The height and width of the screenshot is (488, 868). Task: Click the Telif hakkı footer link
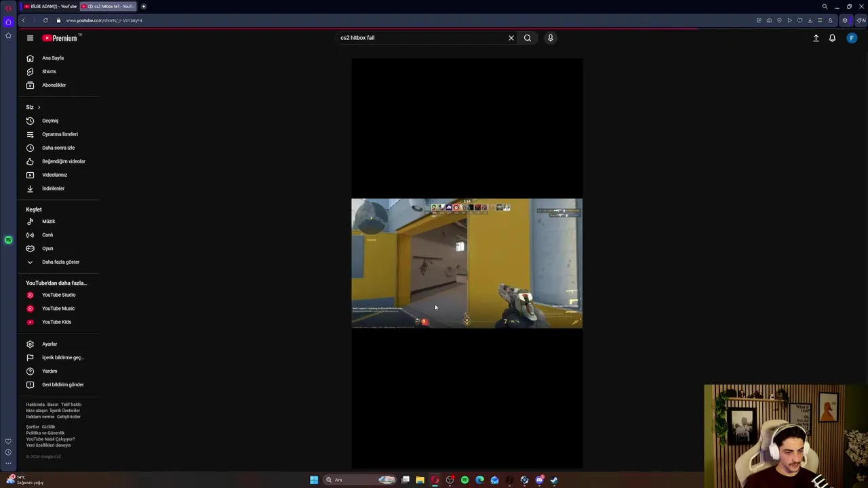coord(71,405)
